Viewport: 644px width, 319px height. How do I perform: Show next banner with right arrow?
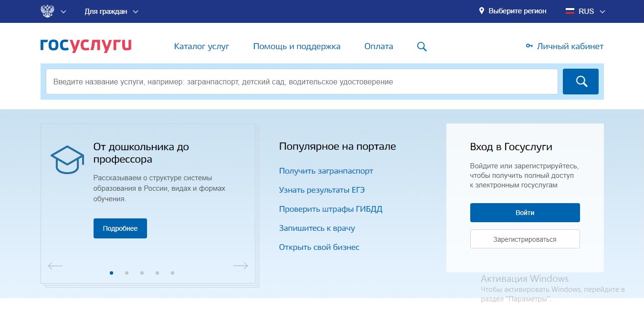241,266
